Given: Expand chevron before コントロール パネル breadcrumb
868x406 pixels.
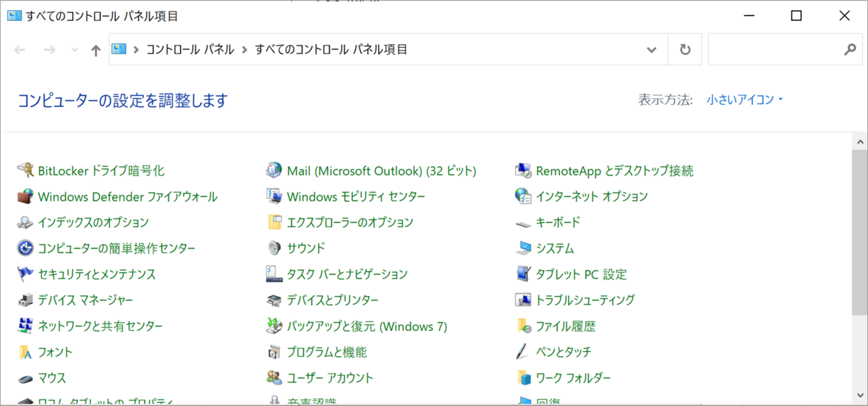Looking at the screenshot, I should 135,50.
